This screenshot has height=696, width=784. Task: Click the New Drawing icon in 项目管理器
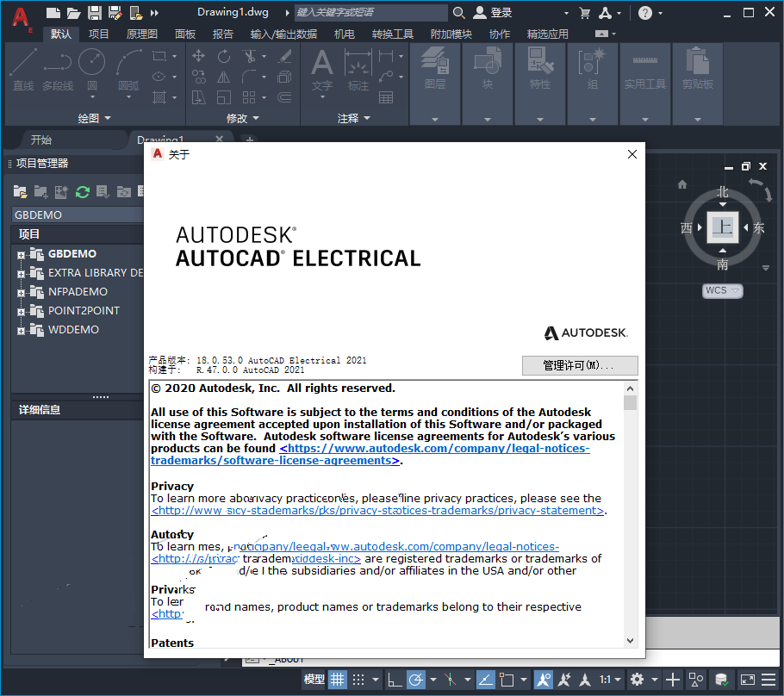click(x=61, y=191)
